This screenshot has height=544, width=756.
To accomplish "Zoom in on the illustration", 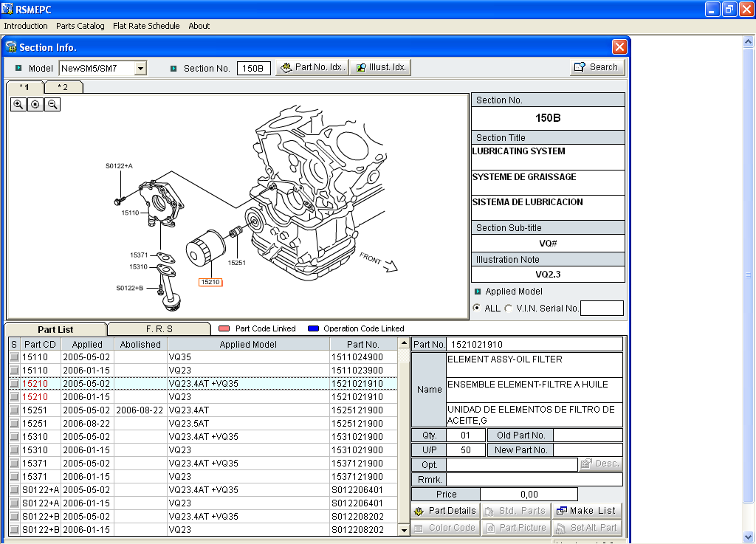I will [18, 104].
